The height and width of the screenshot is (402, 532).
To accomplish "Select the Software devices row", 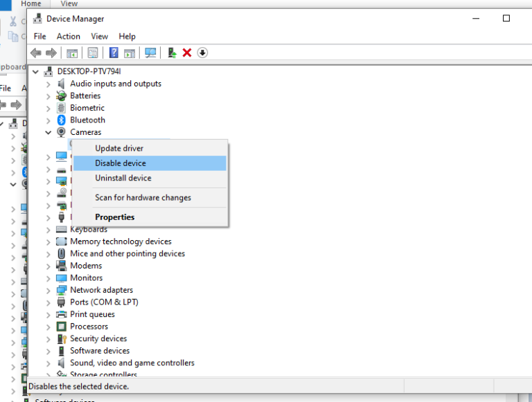I will 100,351.
